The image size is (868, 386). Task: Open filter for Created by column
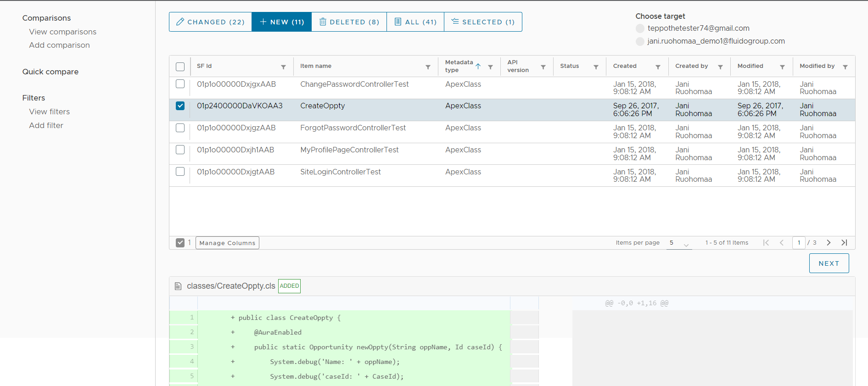(720, 67)
